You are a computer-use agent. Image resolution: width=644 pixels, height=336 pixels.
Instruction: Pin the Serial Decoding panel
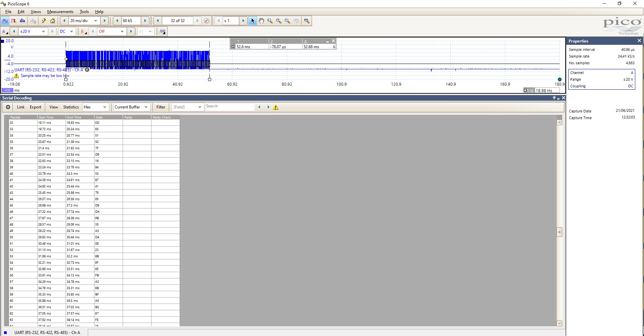click(554, 98)
